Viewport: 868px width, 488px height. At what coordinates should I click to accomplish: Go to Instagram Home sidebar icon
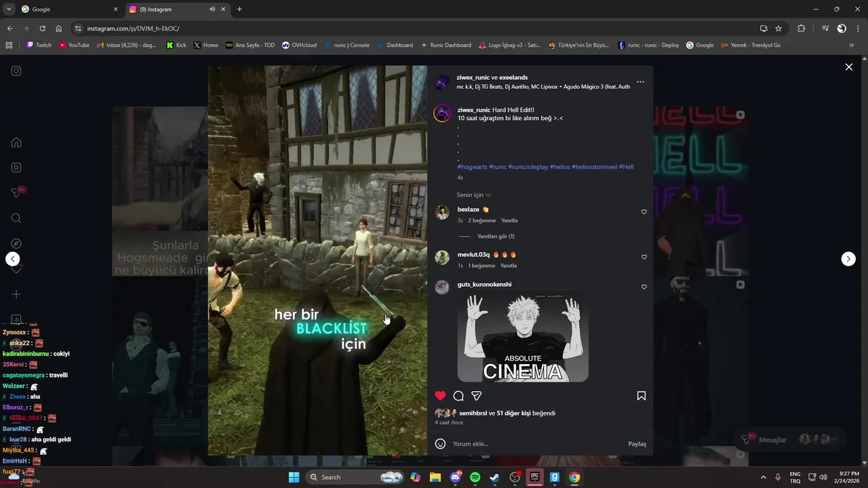point(16,142)
